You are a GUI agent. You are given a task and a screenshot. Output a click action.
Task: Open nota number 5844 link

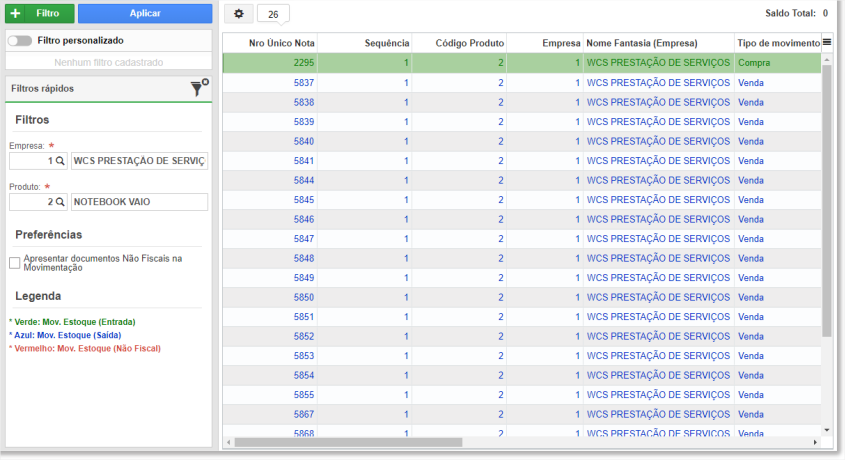click(x=304, y=180)
